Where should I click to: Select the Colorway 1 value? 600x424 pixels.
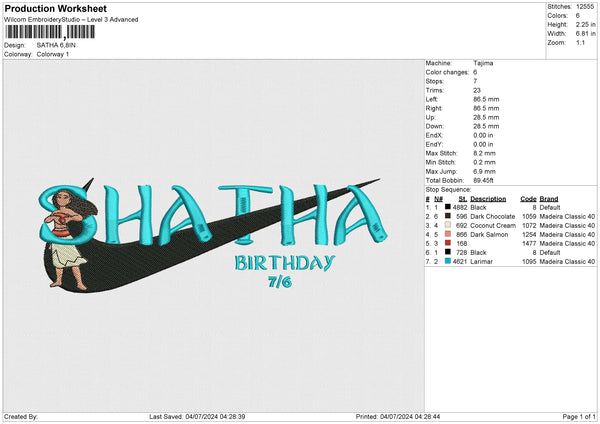click(x=53, y=54)
